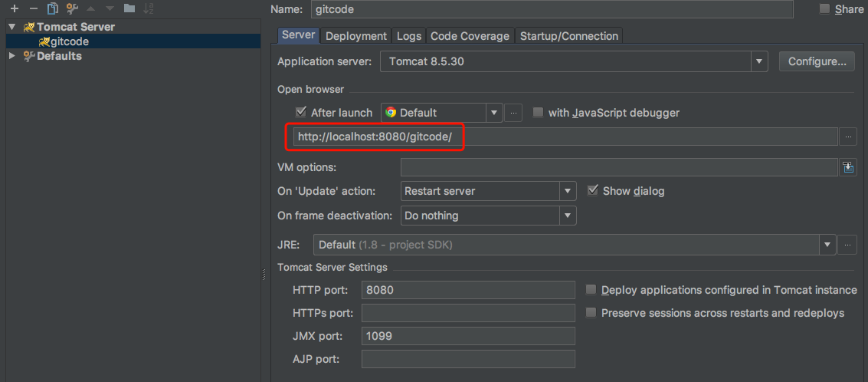Image resolution: width=868 pixels, height=382 pixels.
Task: Click the HTTPs port field
Action: point(468,313)
